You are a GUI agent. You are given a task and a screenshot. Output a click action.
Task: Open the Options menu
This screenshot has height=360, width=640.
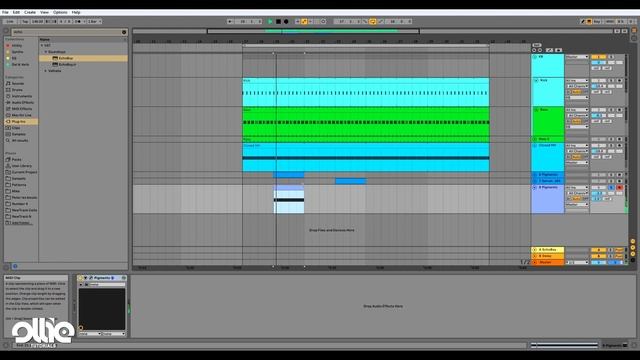click(60, 12)
